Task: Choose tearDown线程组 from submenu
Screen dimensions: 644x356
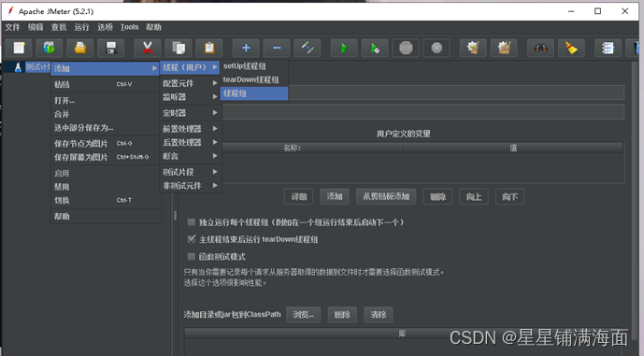Action: [254, 79]
